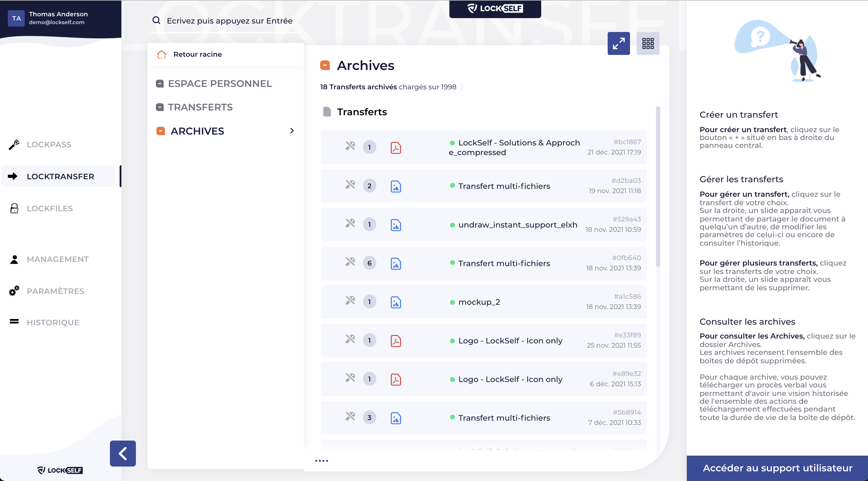Screen dimensions: 868x481
Task: Switch to grid view layout
Action: pyautogui.click(x=648, y=43)
